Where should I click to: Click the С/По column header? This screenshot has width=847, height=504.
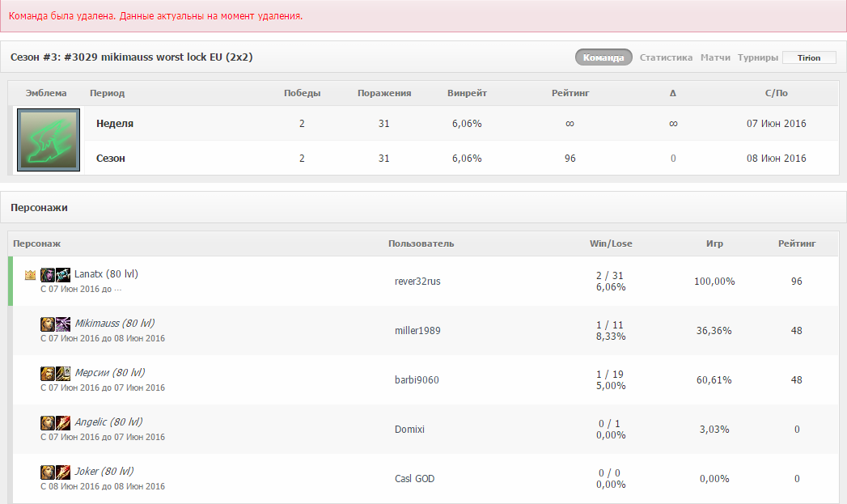[x=777, y=93]
